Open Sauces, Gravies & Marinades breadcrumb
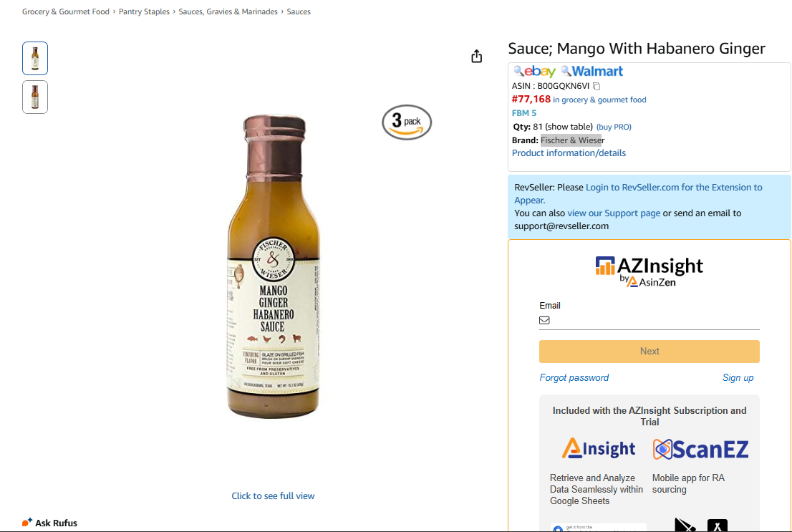This screenshot has height=532, width=792. coord(228,12)
